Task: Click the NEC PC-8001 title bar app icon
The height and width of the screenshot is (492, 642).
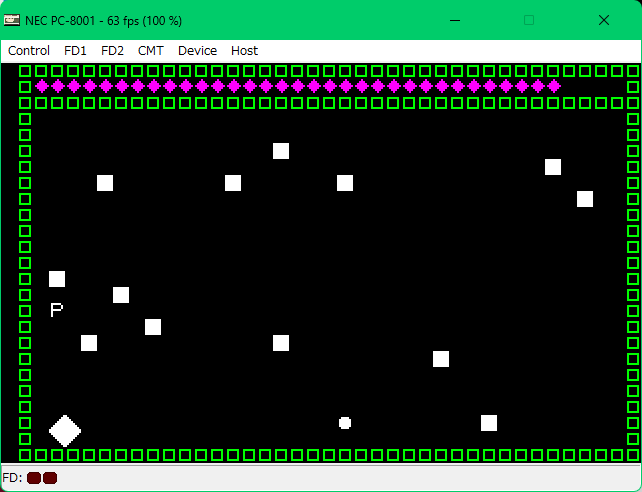Action: (x=12, y=20)
